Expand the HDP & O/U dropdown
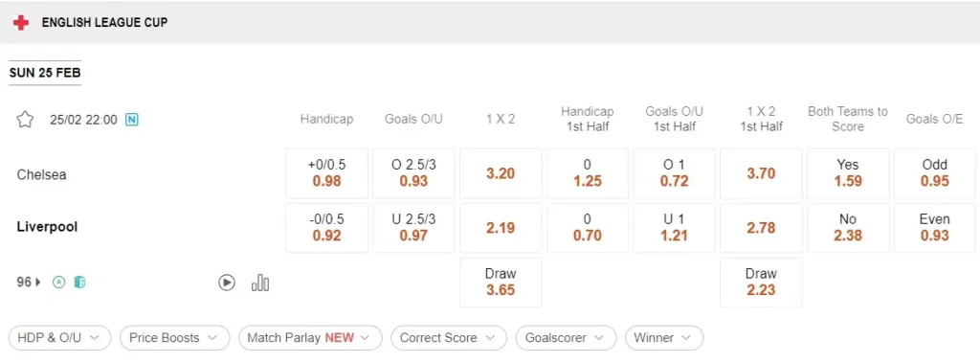980x363 pixels. (x=60, y=338)
